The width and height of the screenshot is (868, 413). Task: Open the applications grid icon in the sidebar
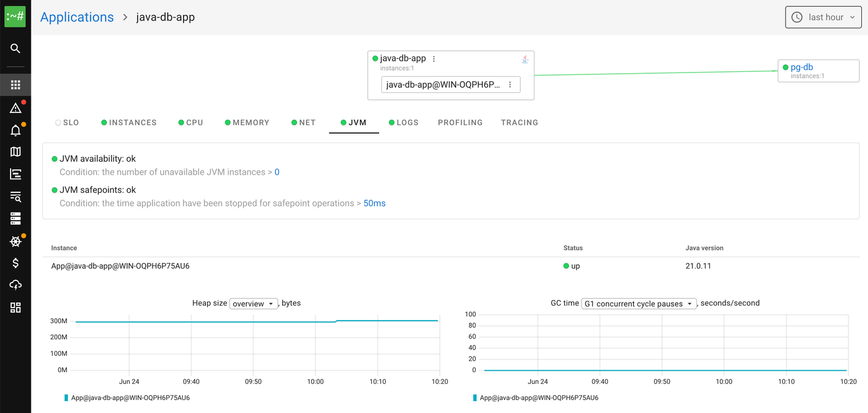pyautogui.click(x=15, y=85)
